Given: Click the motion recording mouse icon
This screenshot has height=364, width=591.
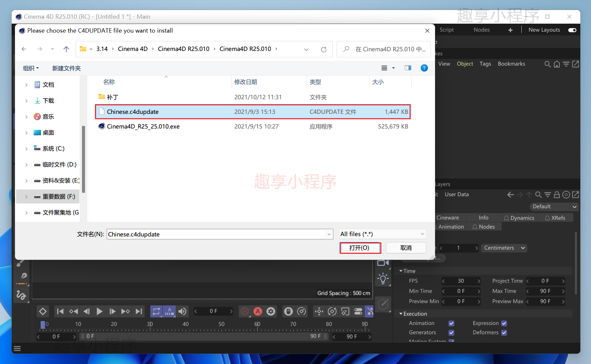Looking at the screenshot, I should point(288,312).
